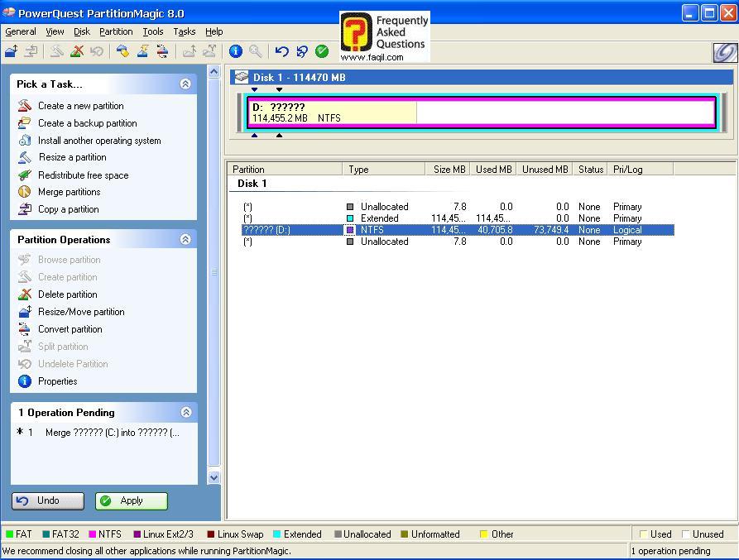The height and width of the screenshot is (560, 739).
Task: Collapse the Partition Operations panel
Action: click(185, 239)
